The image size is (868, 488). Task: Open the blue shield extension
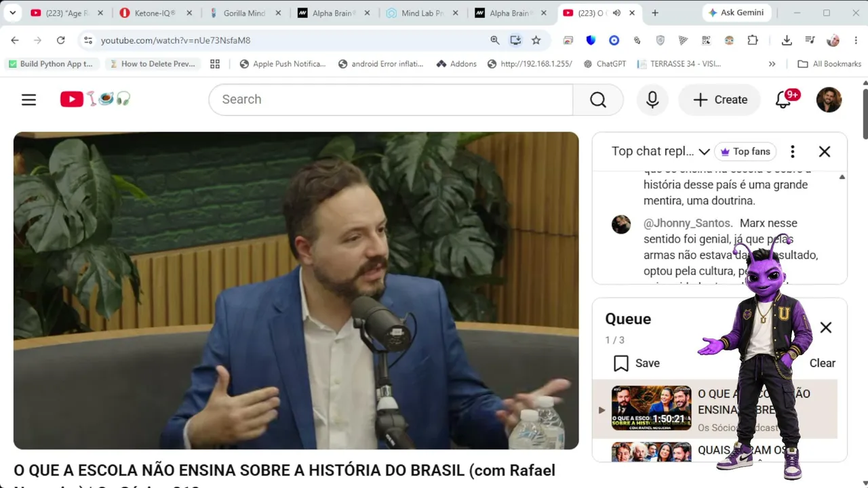pyautogui.click(x=591, y=41)
